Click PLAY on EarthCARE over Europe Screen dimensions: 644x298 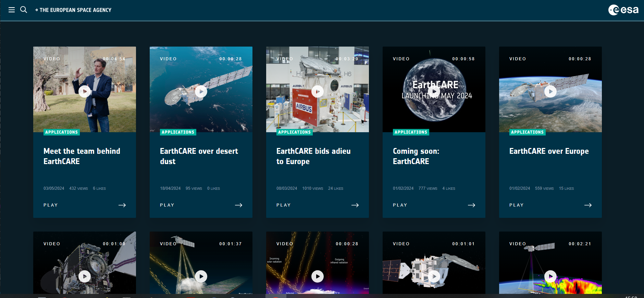(x=517, y=205)
